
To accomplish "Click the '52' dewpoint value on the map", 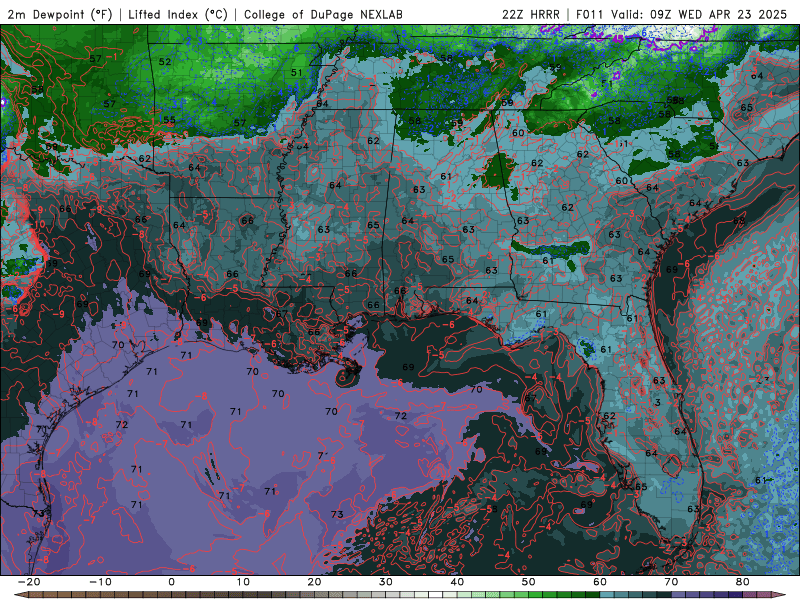I will [165, 62].
